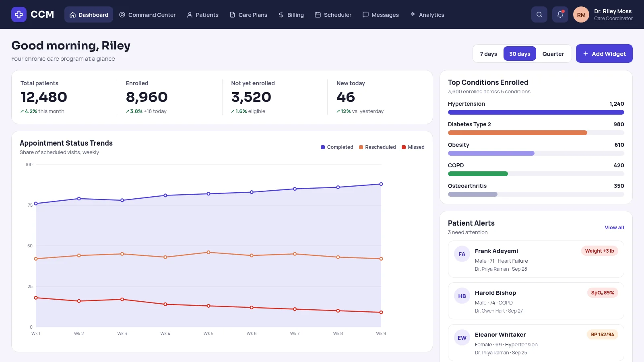Image resolution: width=644 pixels, height=362 pixels.
Task: Open Frank Adeyemi's patient name
Action: (496, 251)
